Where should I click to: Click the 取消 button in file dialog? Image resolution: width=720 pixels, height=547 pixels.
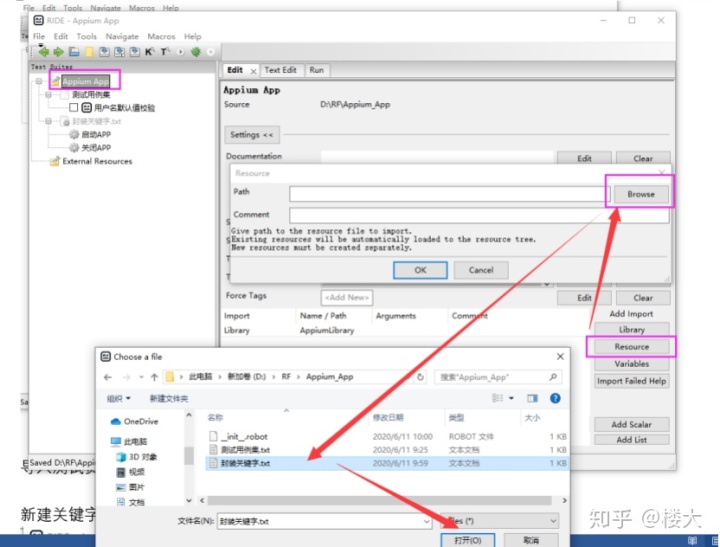[531, 540]
